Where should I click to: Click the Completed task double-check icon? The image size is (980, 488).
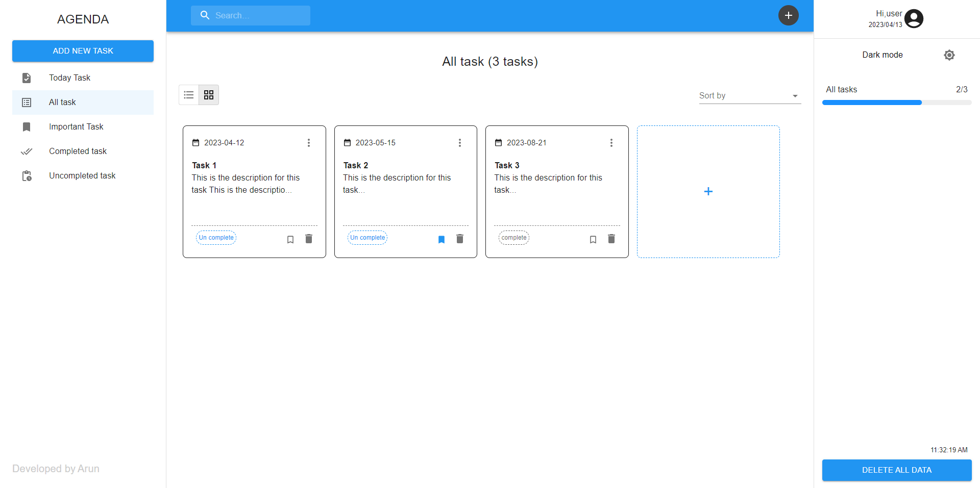(x=27, y=151)
